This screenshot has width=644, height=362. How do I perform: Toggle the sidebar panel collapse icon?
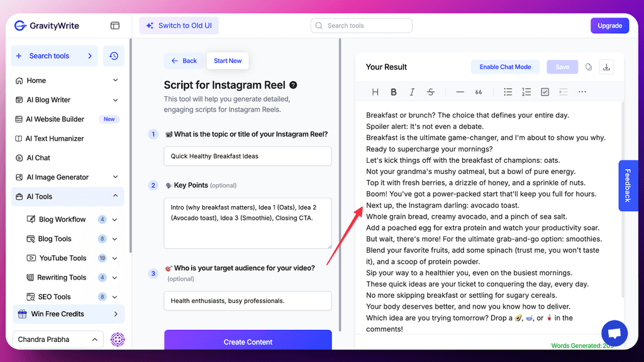[x=115, y=25]
